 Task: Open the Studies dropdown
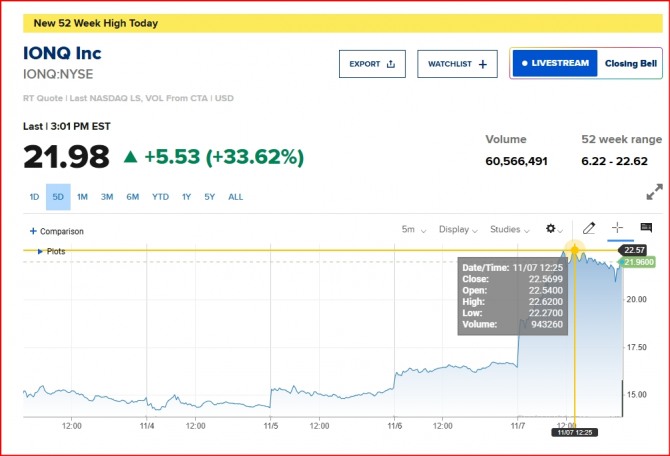pyautogui.click(x=510, y=229)
